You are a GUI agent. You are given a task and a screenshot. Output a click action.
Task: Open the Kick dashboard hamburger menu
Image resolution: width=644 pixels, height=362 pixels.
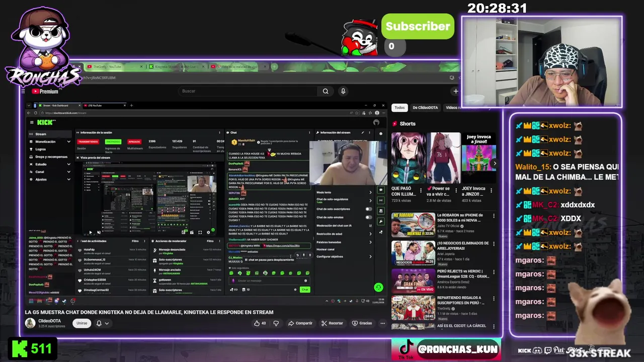tap(32, 122)
